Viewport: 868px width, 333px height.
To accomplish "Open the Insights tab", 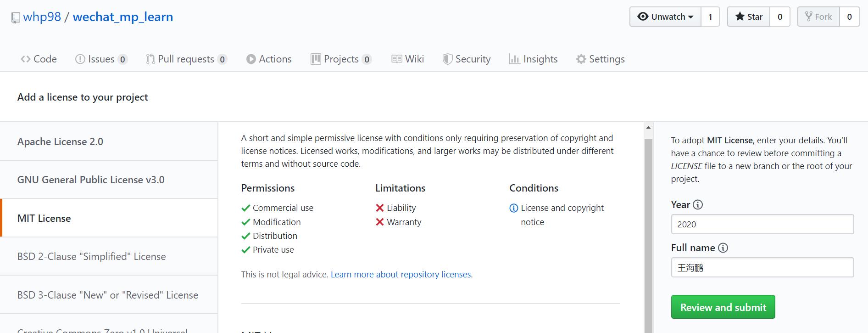I will tap(534, 59).
